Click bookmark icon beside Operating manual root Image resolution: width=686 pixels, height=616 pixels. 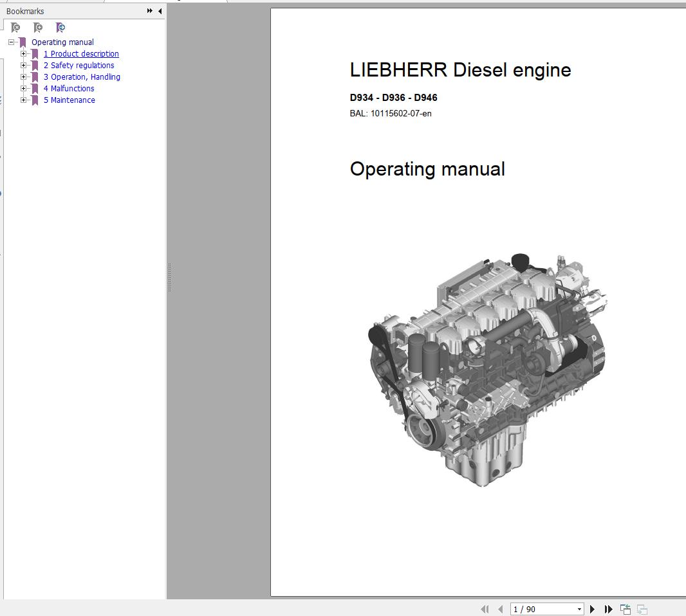coord(23,42)
